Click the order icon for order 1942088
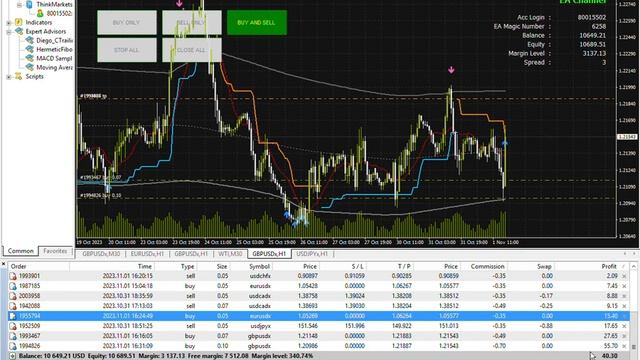 coord(13,306)
